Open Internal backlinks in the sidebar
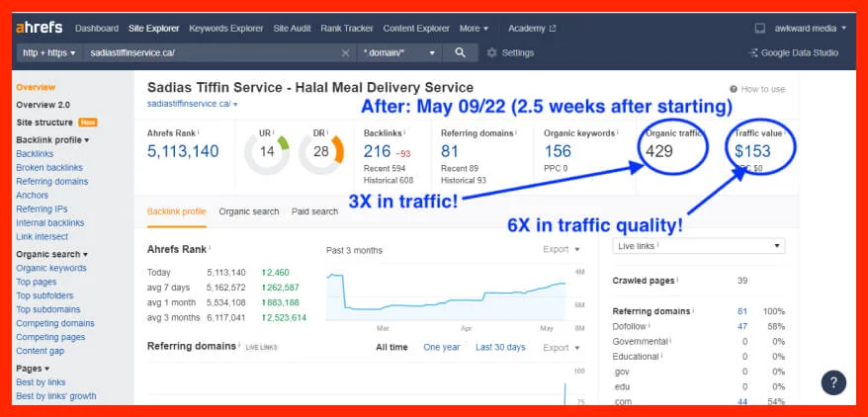The height and width of the screenshot is (417, 868). tap(50, 223)
